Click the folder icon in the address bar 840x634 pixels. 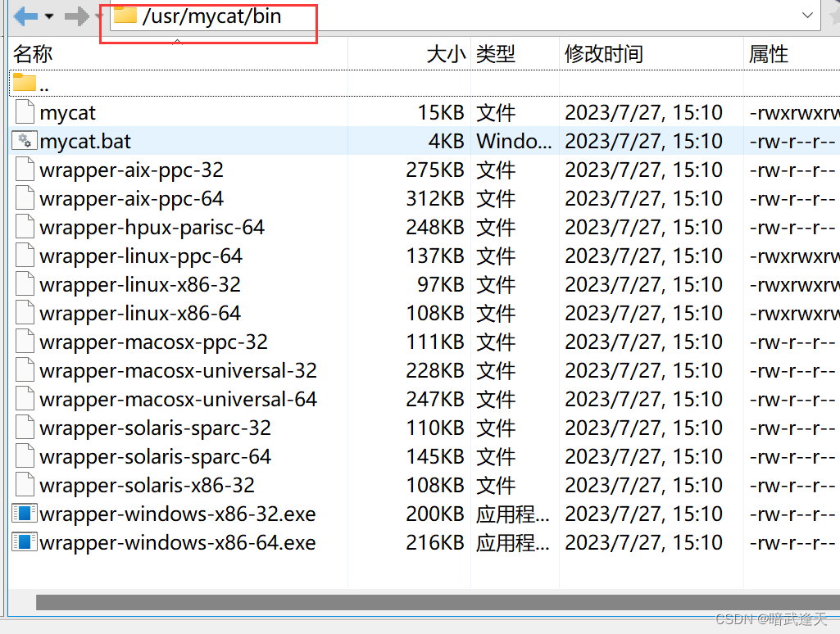125,15
